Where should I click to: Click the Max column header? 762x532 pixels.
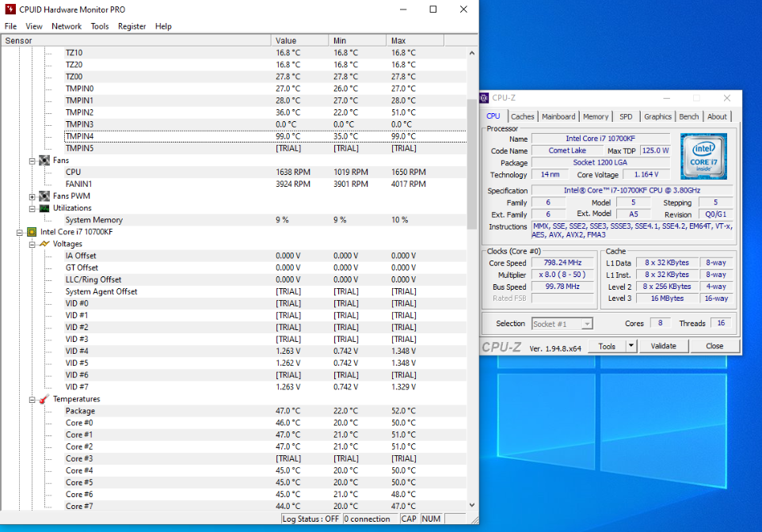[x=415, y=41]
